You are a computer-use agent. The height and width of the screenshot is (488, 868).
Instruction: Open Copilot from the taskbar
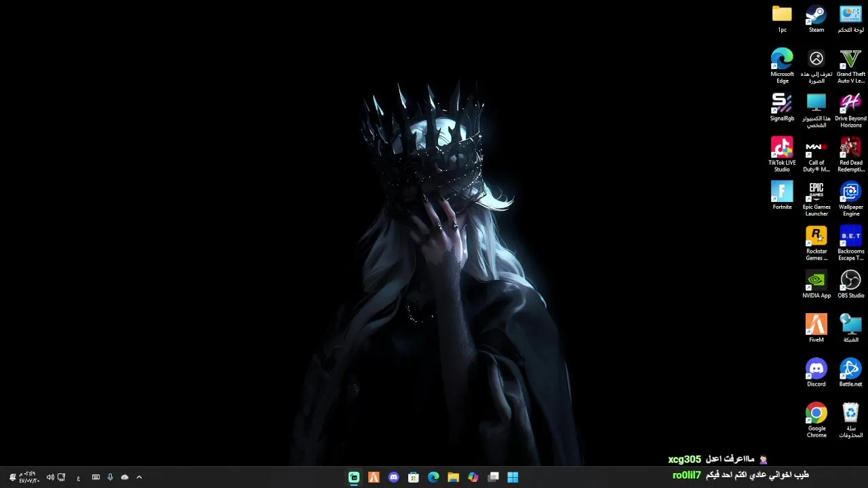[x=473, y=477]
